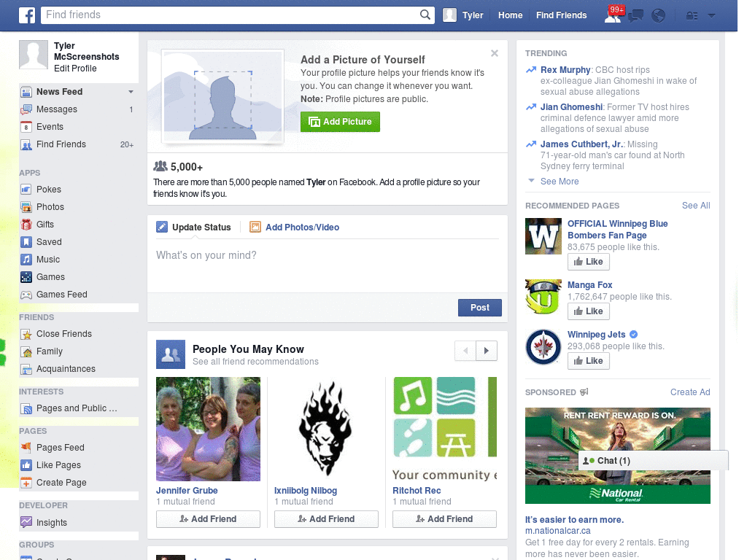Show next People You May Know
This screenshot has width=747, height=560.
coord(487,351)
